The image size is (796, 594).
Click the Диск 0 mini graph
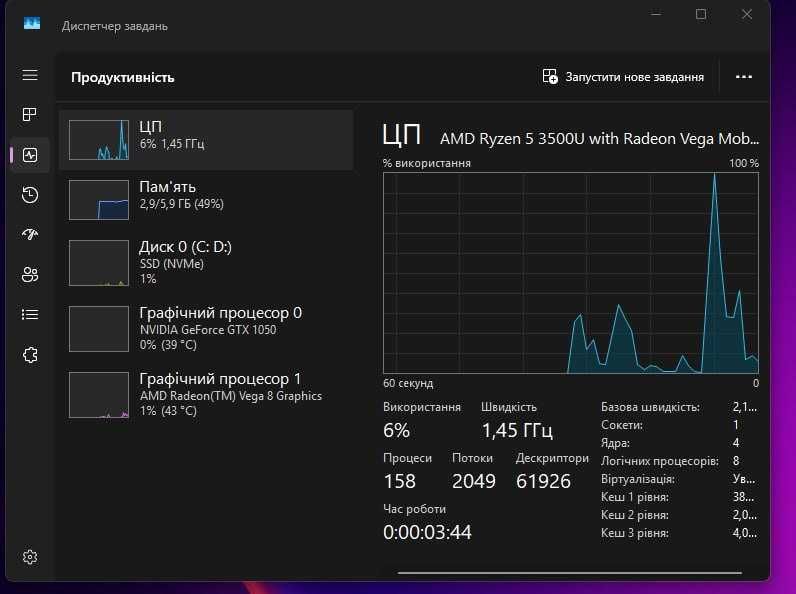pyautogui.click(x=99, y=262)
